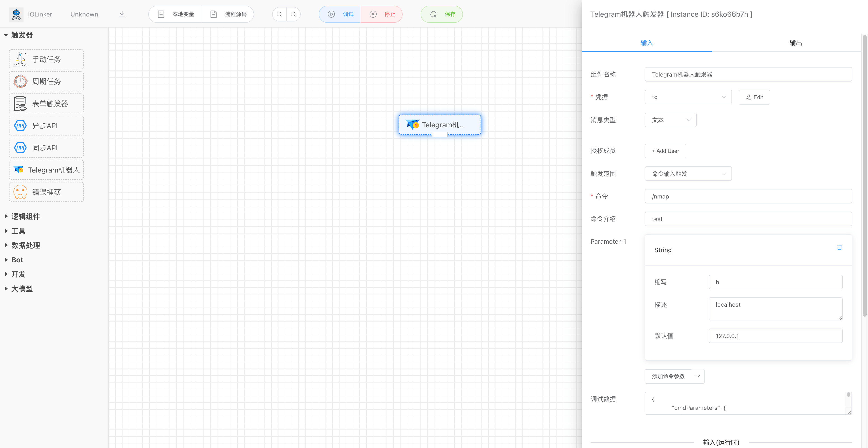Collapse the 触发器 category
868x448 pixels.
(21, 35)
